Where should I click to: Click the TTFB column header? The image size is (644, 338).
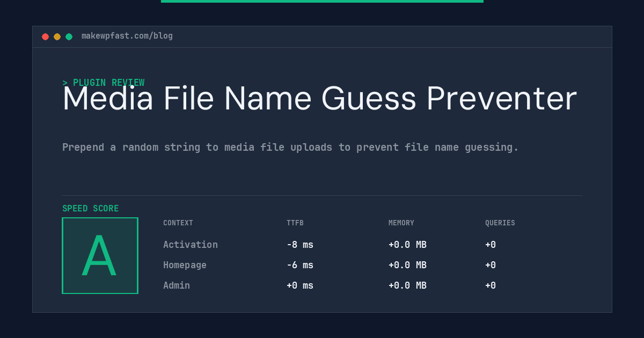(295, 223)
